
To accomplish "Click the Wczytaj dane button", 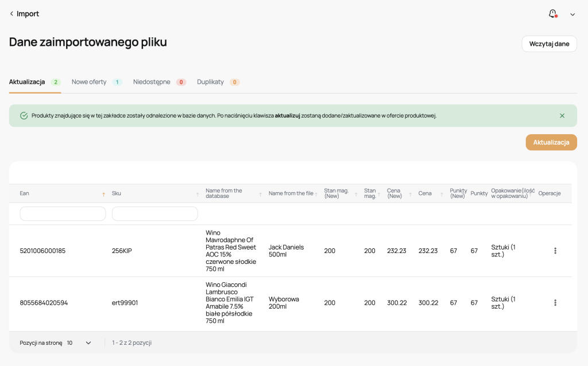I will pos(549,44).
